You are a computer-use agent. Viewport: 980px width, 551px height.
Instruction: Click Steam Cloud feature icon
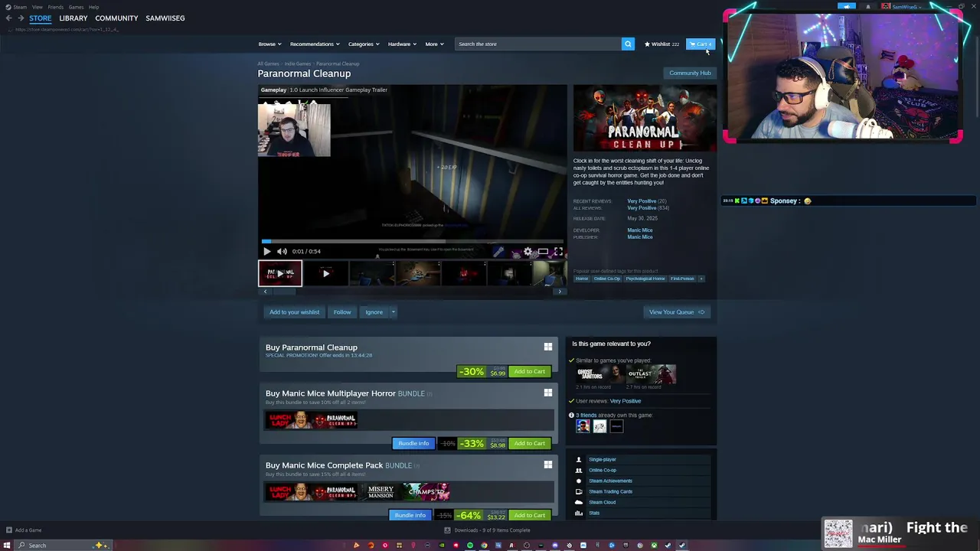click(579, 502)
